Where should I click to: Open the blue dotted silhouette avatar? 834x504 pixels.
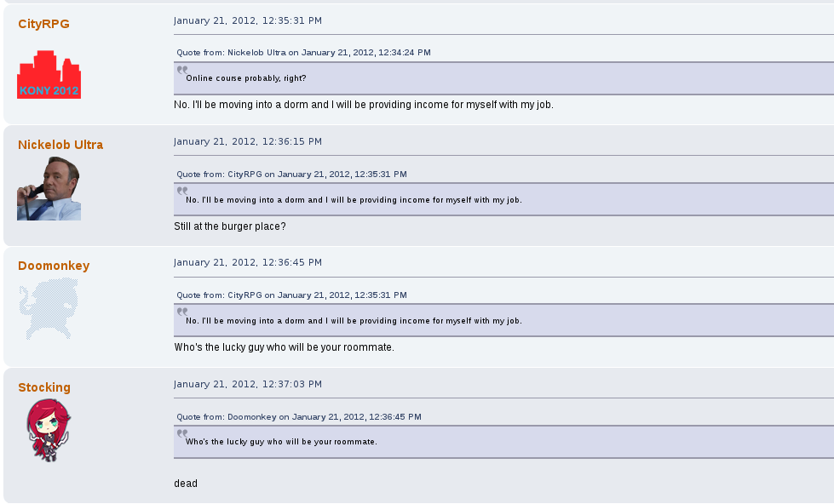pyautogui.click(x=49, y=309)
